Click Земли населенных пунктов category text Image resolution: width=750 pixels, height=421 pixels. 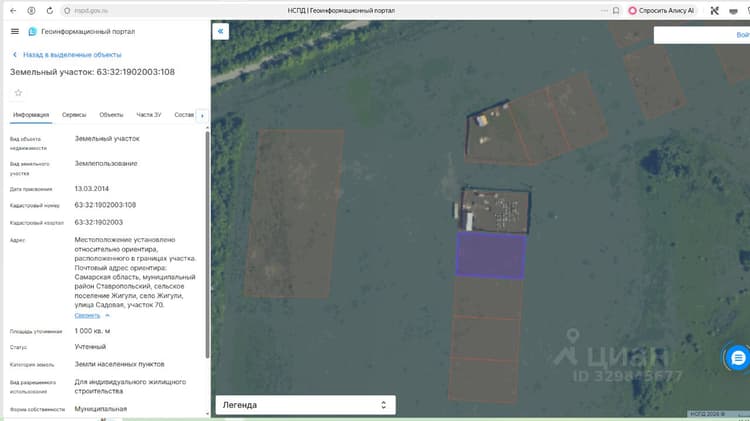120,365
